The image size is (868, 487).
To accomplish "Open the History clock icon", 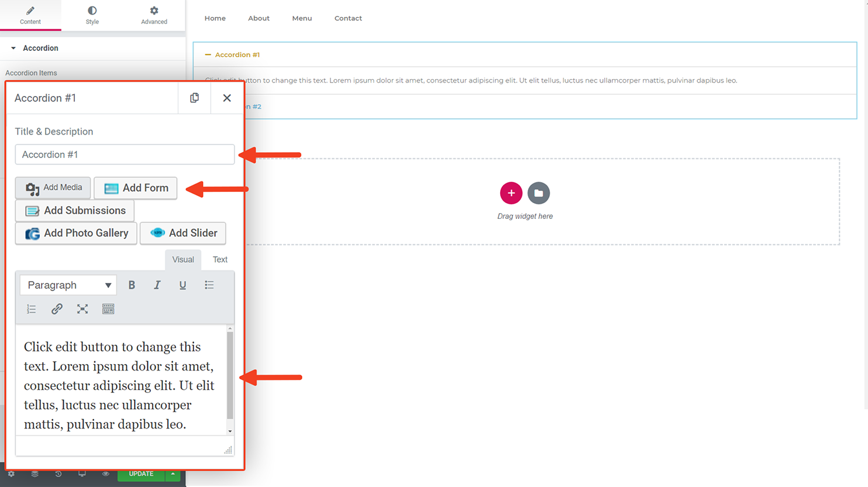I will click(x=58, y=474).
